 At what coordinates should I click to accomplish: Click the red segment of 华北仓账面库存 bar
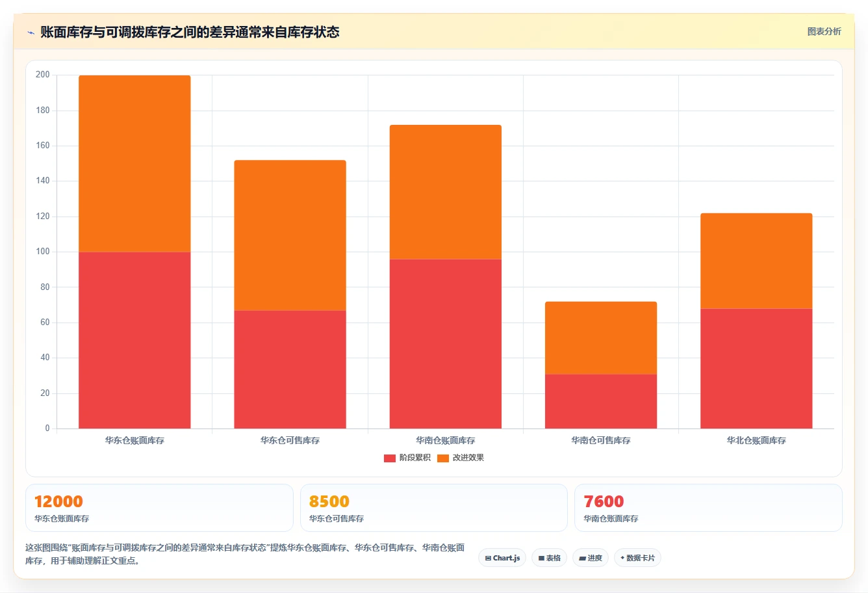756,369
